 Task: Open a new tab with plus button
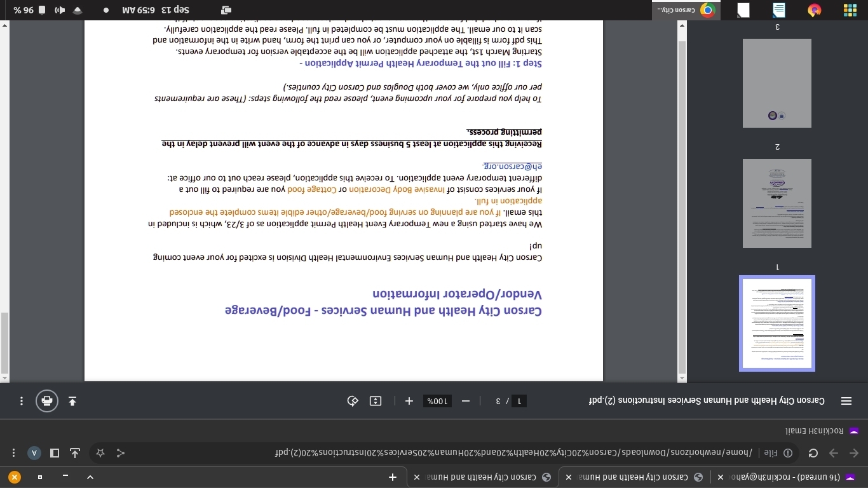(393, 477)
